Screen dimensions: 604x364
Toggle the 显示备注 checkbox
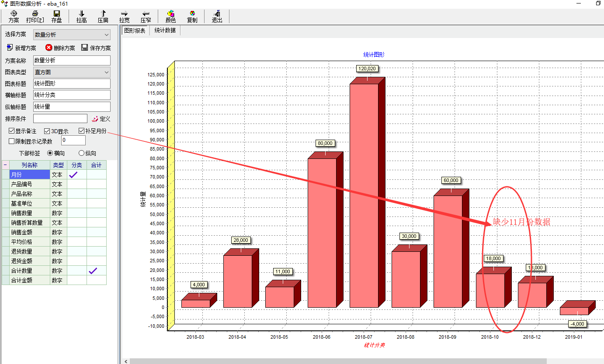12,131
